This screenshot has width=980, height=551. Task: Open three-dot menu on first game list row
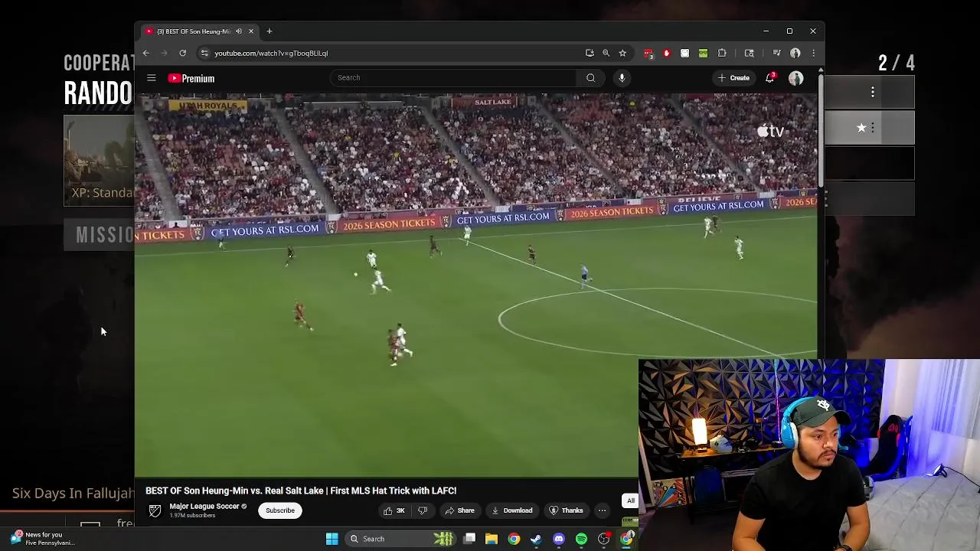click(873, 93)
